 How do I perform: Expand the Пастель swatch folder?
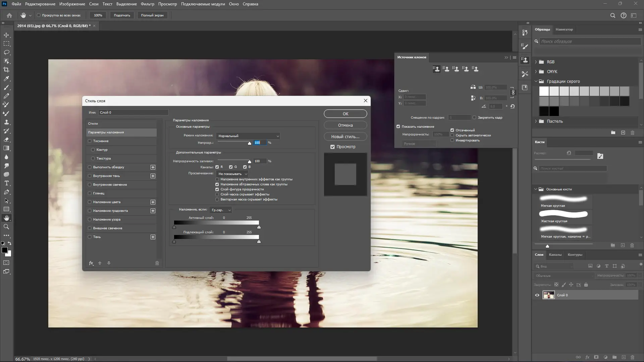pos(536,121)
